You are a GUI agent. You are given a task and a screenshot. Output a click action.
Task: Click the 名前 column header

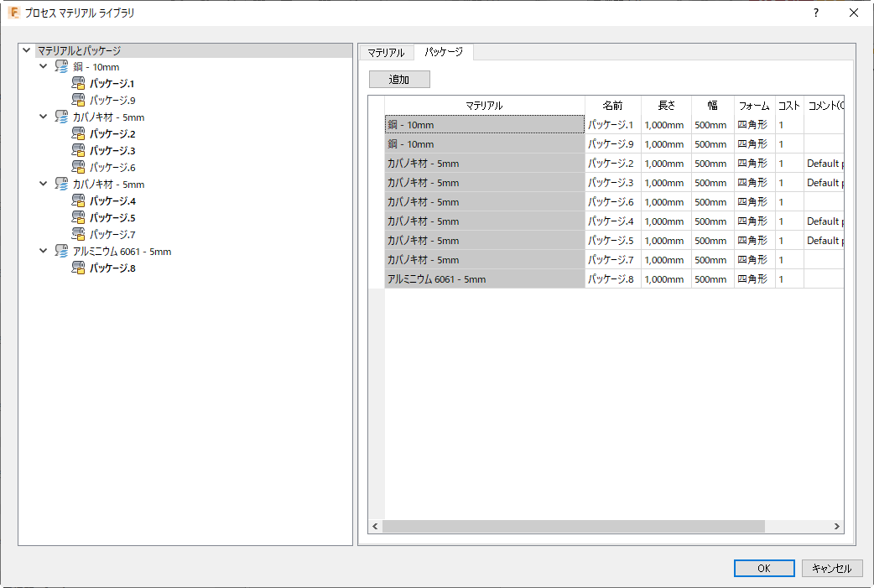612,106
